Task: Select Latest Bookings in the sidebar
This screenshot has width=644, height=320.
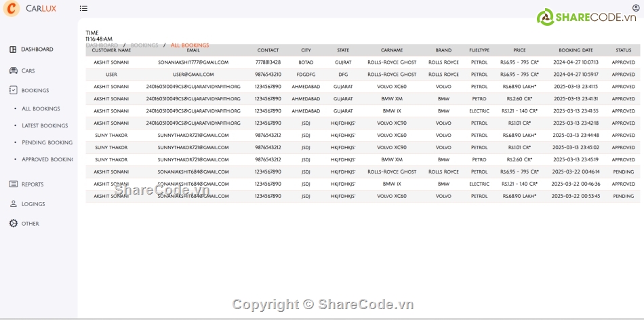Action: 45,125
